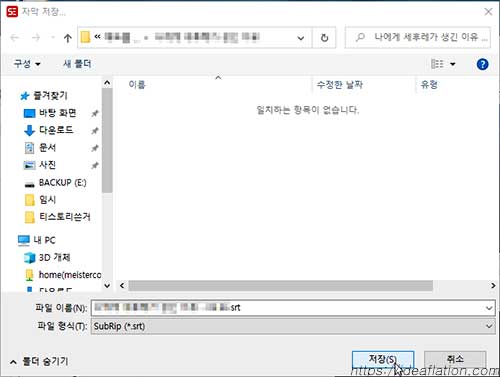Screen dimensions: 500x377
Task: Click the Back navigation arrow
Action: pos(15,38)
